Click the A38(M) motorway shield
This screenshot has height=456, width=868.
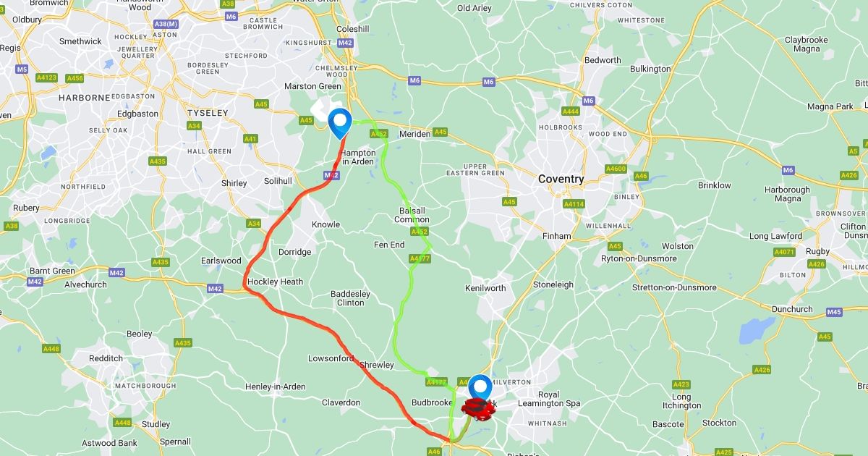[x=166, y=25]
